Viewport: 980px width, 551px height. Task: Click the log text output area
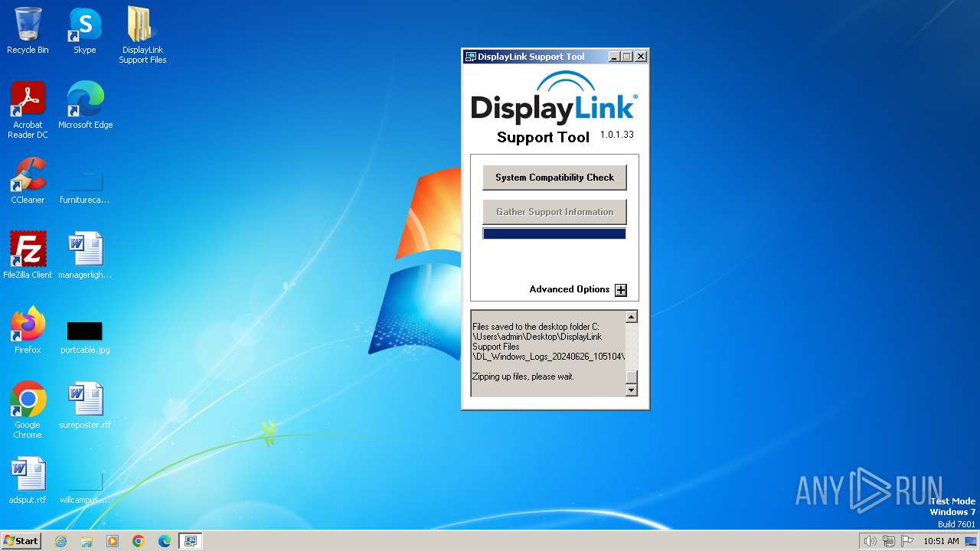pos(548,353)
